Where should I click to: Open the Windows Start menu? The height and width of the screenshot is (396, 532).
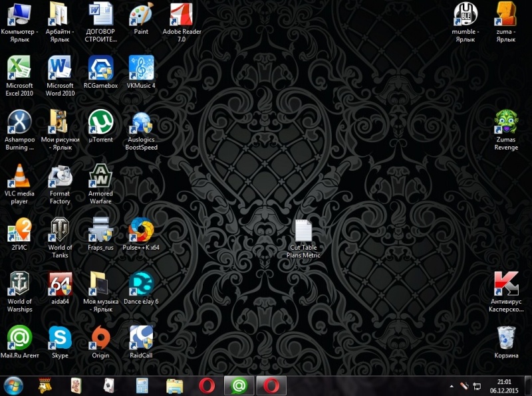pyautogui.click(x=13, y=385)
